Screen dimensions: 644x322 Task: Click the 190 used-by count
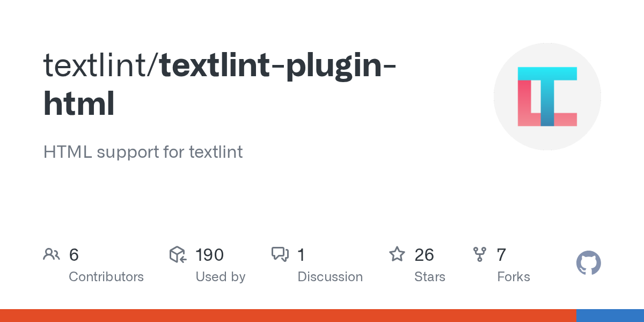(209, 255)
